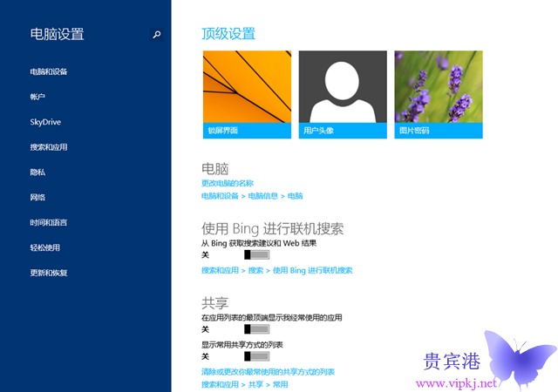Toggle Bing search suggestions switch
The width and height of the screenshot is (558, 392).
pyautogui.click(x=256, y=254)
